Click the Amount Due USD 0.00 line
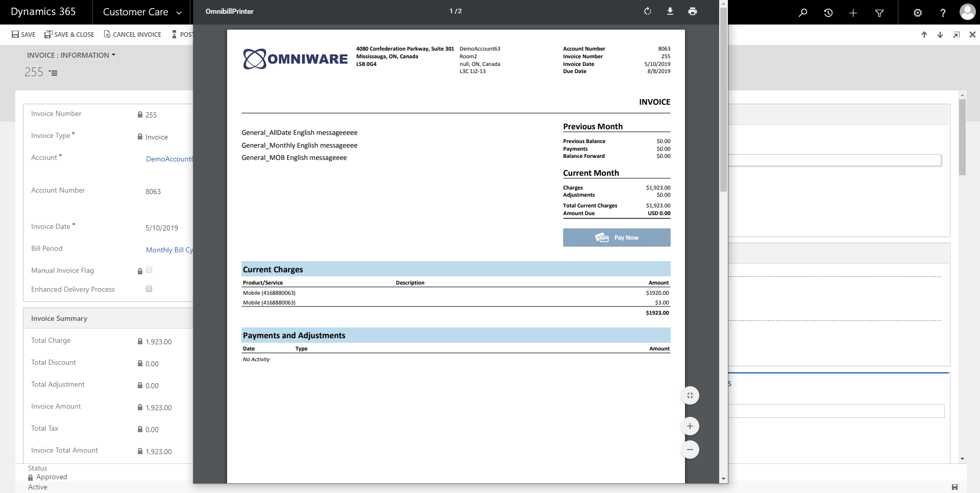Image resolution: width=980 pixels, height=493 pixels. point(617,214)
